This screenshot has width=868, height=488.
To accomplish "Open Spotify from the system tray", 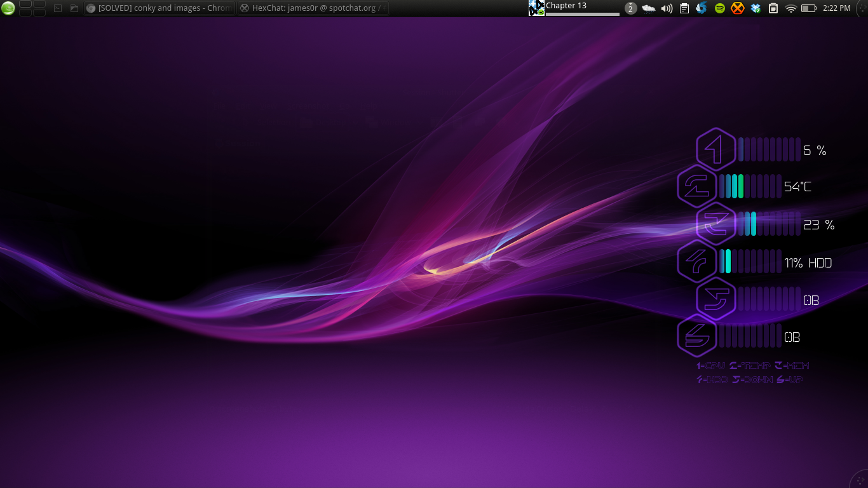I will pyautogui.click(x=720, y=8).
